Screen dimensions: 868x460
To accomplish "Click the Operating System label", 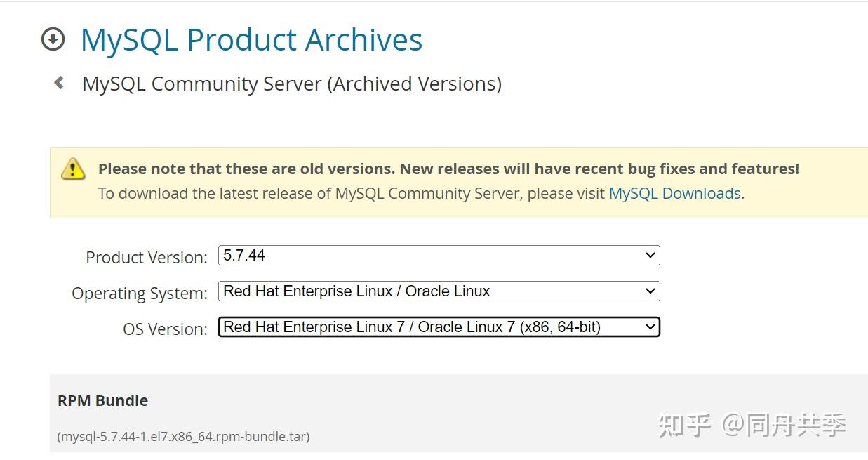I will tap(140, 293).
